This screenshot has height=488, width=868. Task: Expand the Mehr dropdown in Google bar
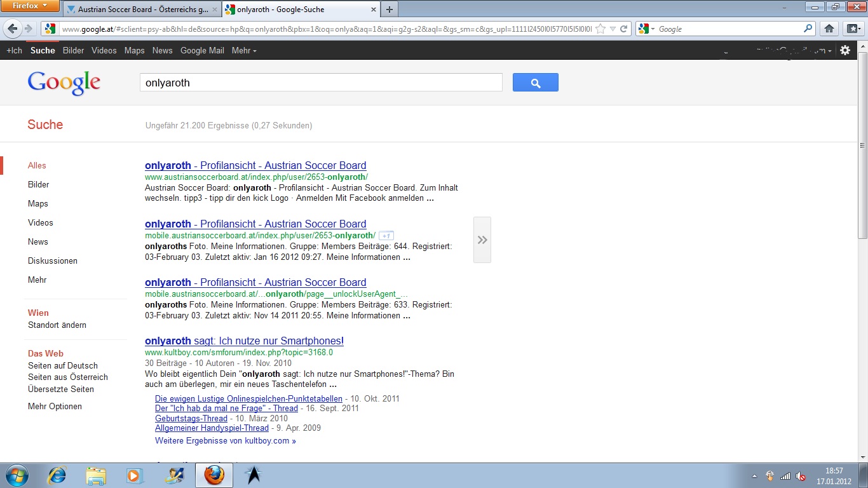pos(244,50)
